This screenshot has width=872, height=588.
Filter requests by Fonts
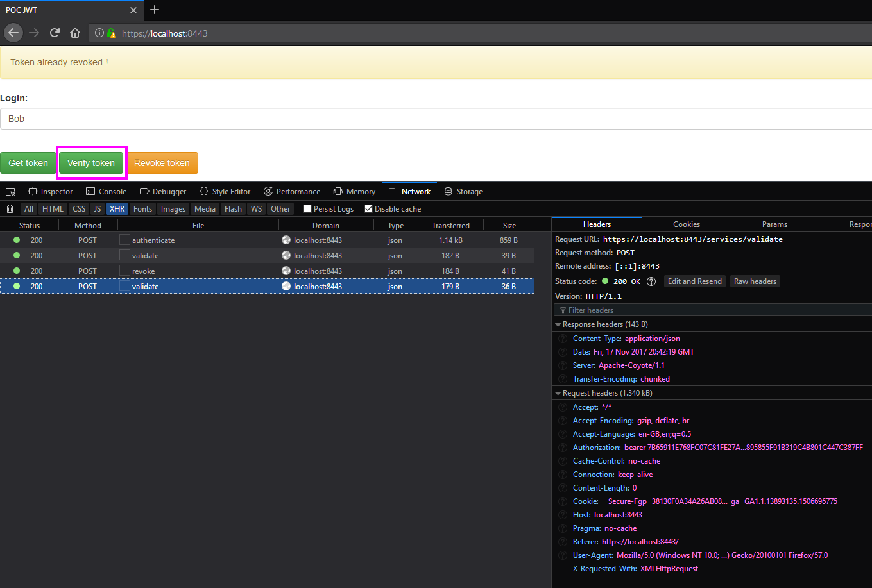coord(143,209)
